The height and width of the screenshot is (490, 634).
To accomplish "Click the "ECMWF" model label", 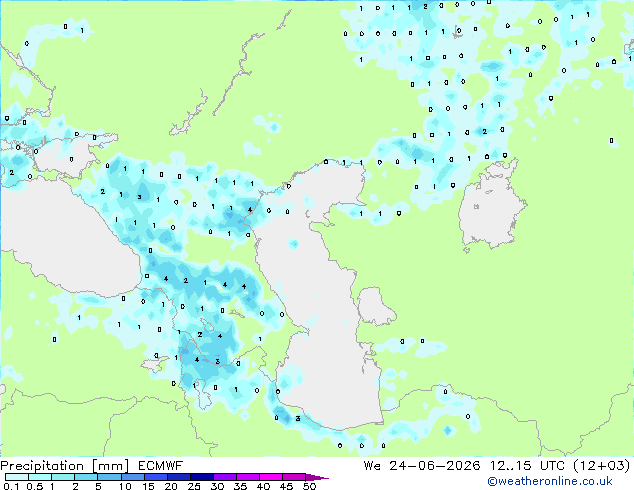I will point(161,466).
